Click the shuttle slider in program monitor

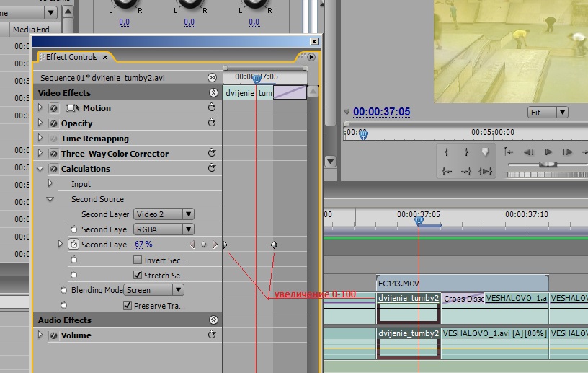tap(548, 164)
